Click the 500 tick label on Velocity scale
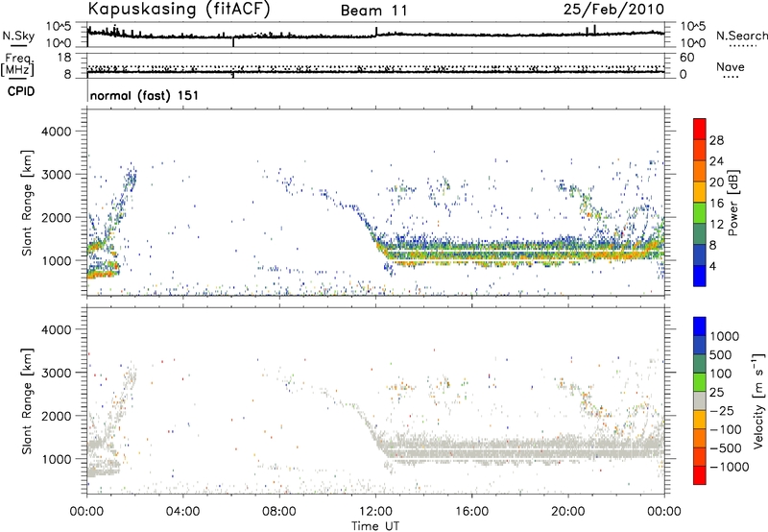This screenshot has height=532, width=768. coord(721,355)
